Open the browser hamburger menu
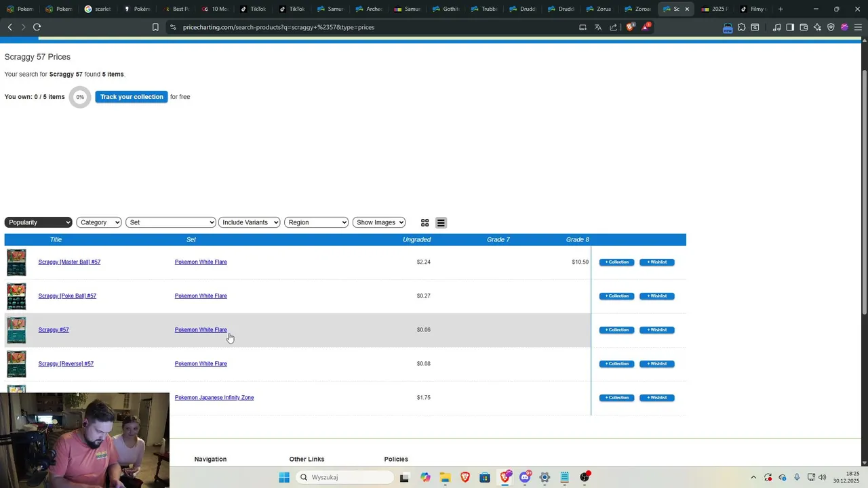The width and height of the screenshot is (868, 488). coord(858,27)
